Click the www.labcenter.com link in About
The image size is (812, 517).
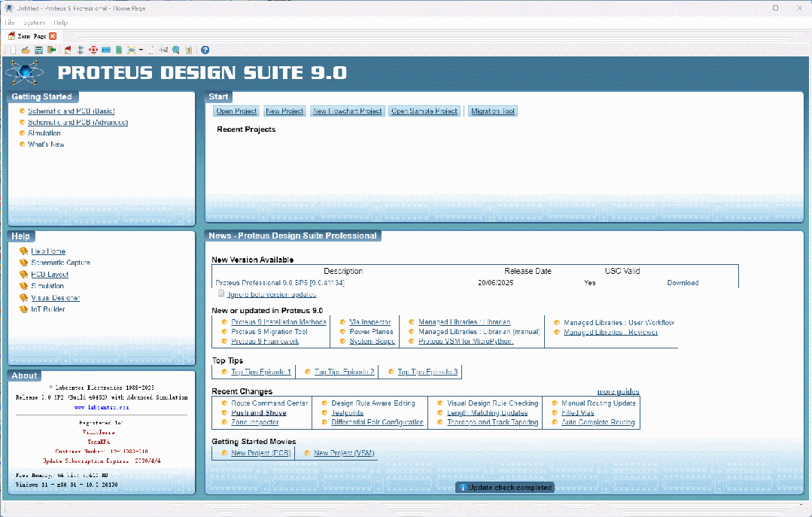tap(102, 408)
